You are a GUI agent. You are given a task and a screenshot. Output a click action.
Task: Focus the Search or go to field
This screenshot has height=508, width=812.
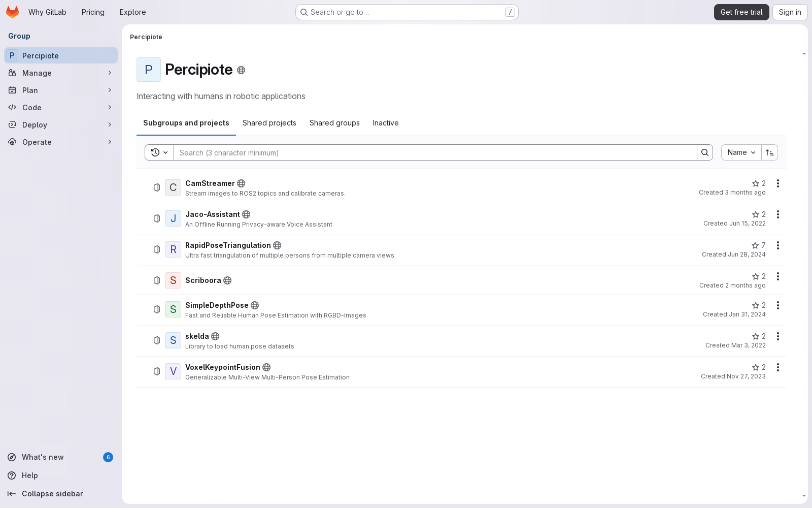coord(407,12)
